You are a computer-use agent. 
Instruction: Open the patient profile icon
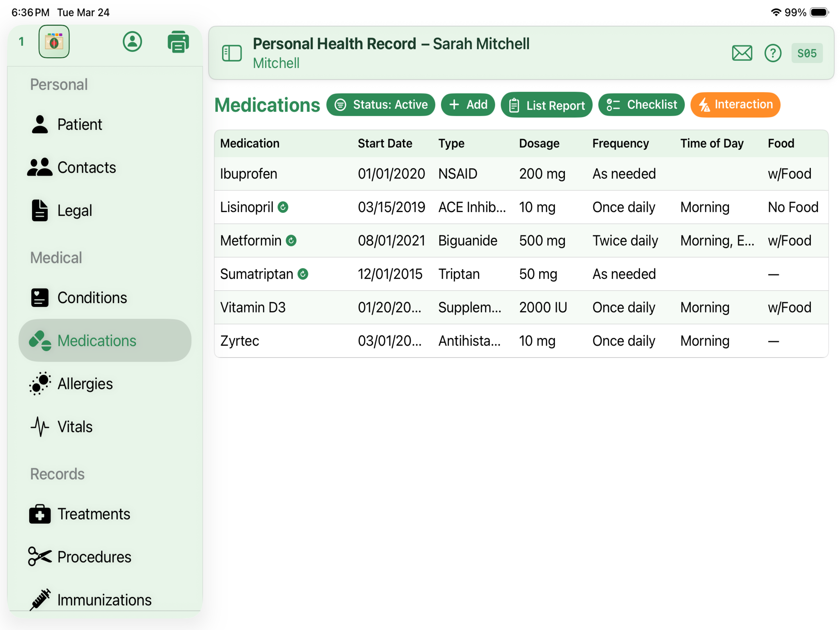click(132, 42)
